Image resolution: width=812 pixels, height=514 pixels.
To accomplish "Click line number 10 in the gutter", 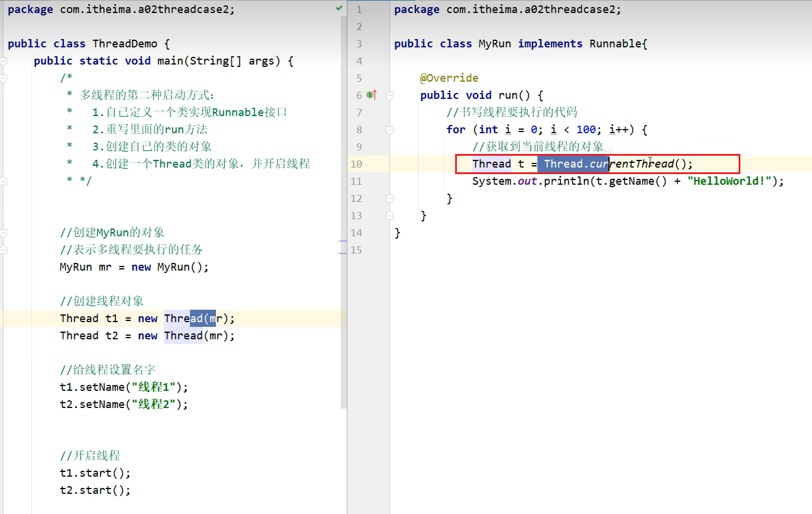I will click(356, 164).
